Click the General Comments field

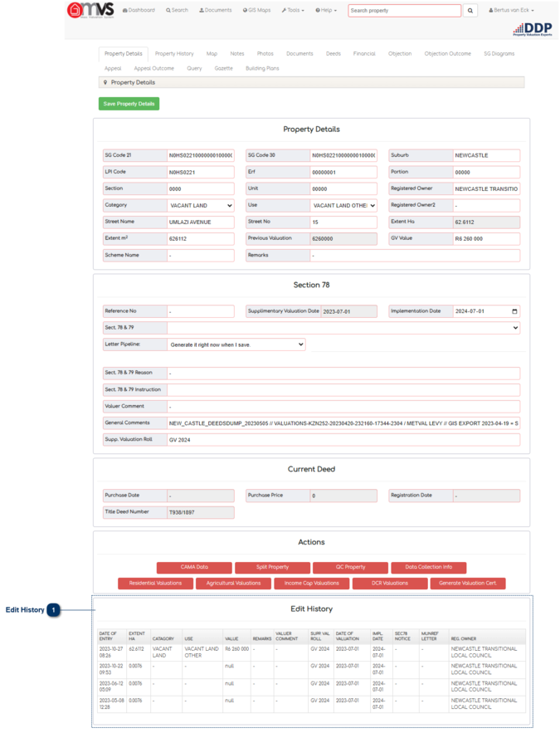point(343,423)
